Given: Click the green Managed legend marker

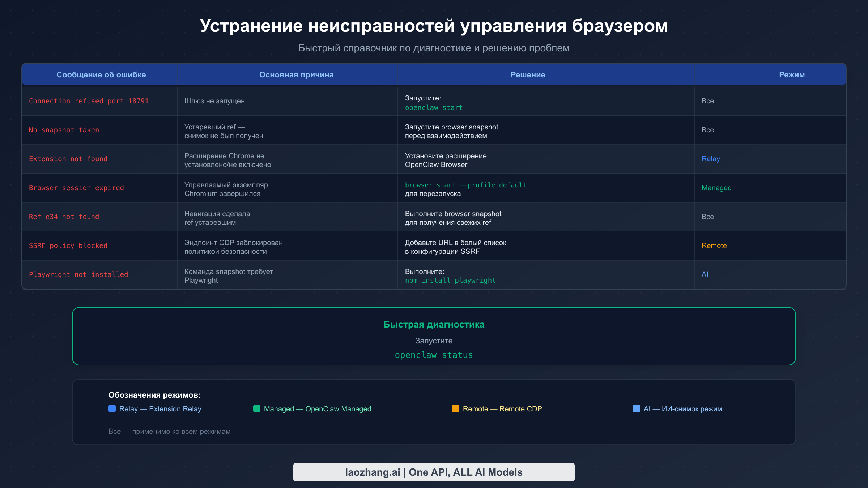Looking at the screenshot, I should (257, 408).
